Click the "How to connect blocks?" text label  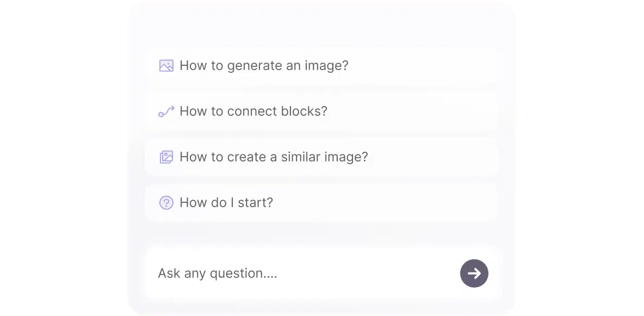tap(253, 111)
